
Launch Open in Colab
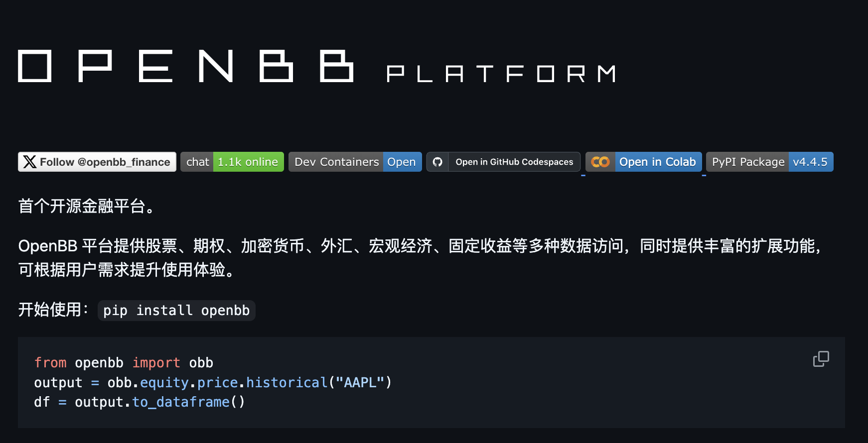click(x=657, y=162)
